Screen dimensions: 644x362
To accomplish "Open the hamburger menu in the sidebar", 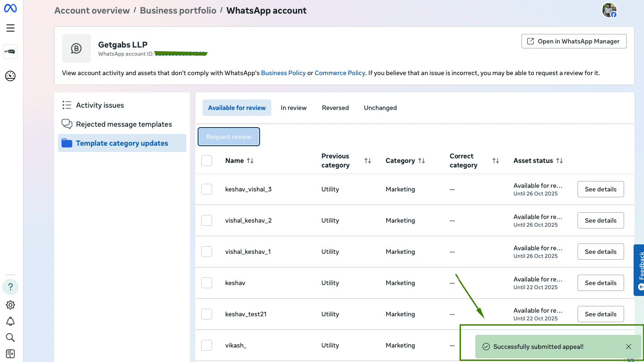I will [x=10, y=28].
